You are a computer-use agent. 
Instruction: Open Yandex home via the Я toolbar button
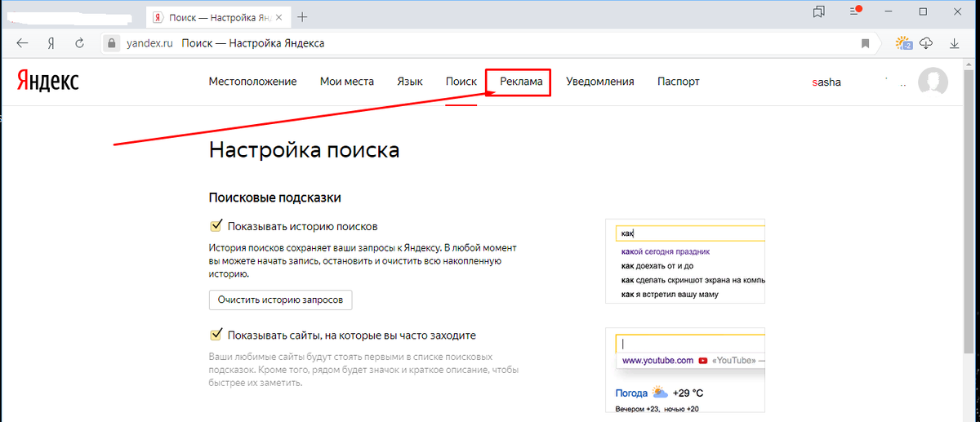(x=51, y=43)
